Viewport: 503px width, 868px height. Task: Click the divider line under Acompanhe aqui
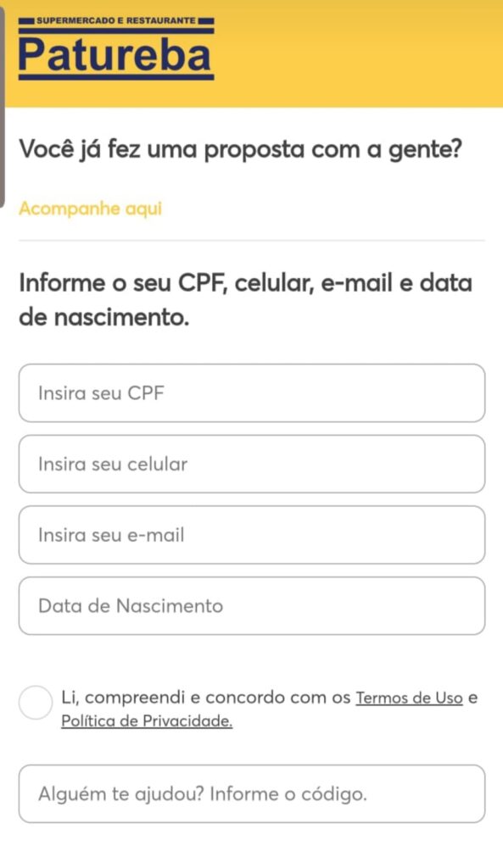252,241
